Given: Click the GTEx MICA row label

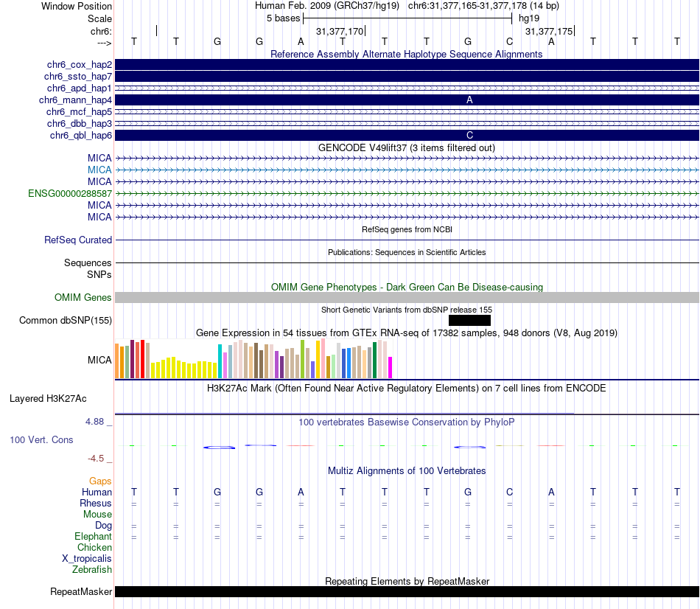Looking at the screenshot, I should tap(99, 360).
